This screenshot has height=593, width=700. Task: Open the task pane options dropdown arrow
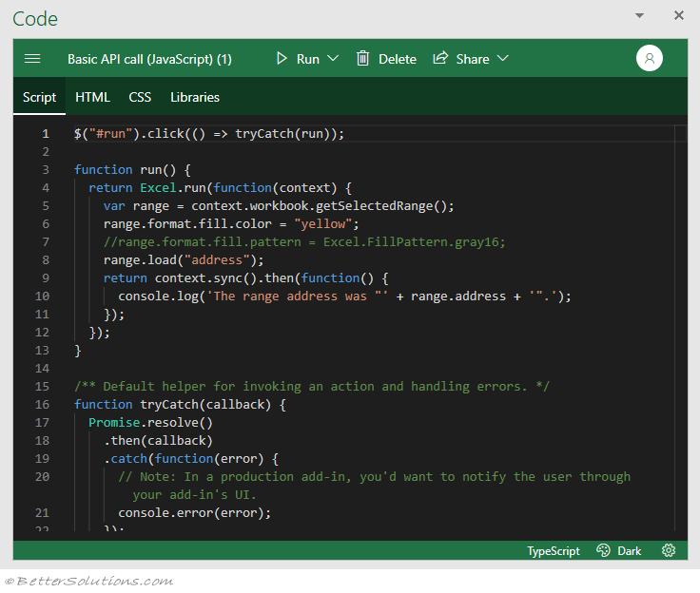click(x=640, y=16)
